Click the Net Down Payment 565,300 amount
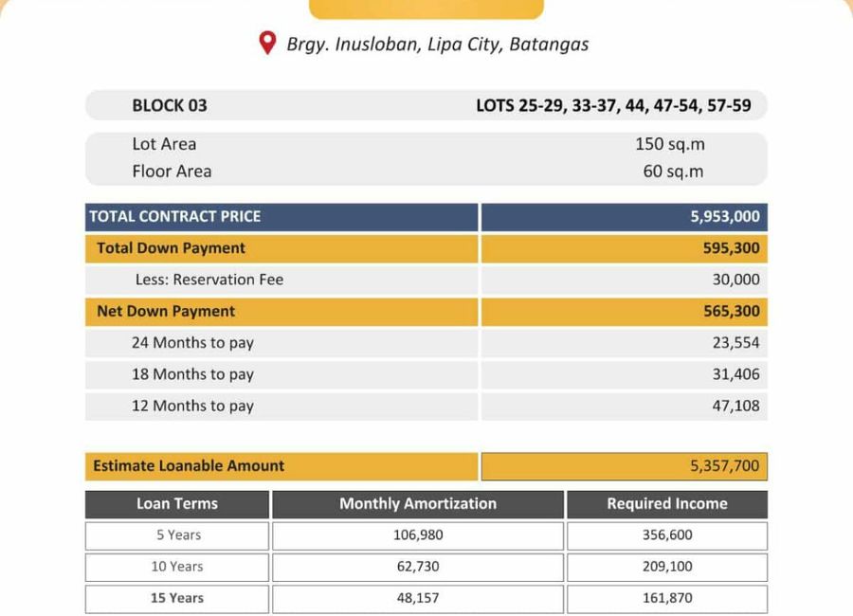 [731, 311]
